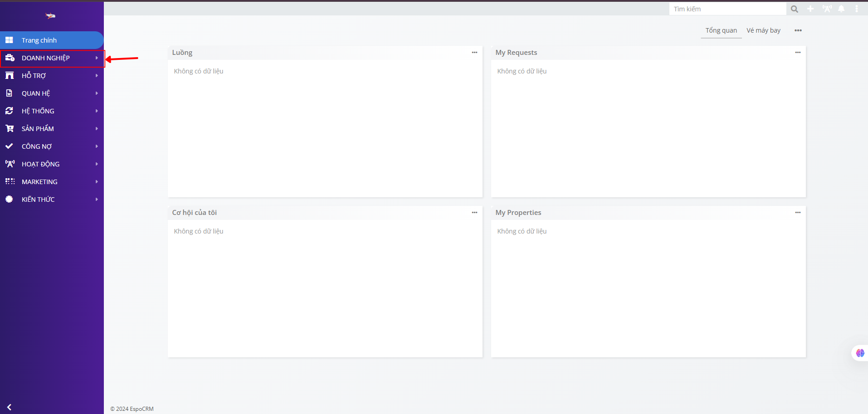This screenshot has height=414, width=868.
Task: Open the EspoCRM footer link
Action: (141, 409)
